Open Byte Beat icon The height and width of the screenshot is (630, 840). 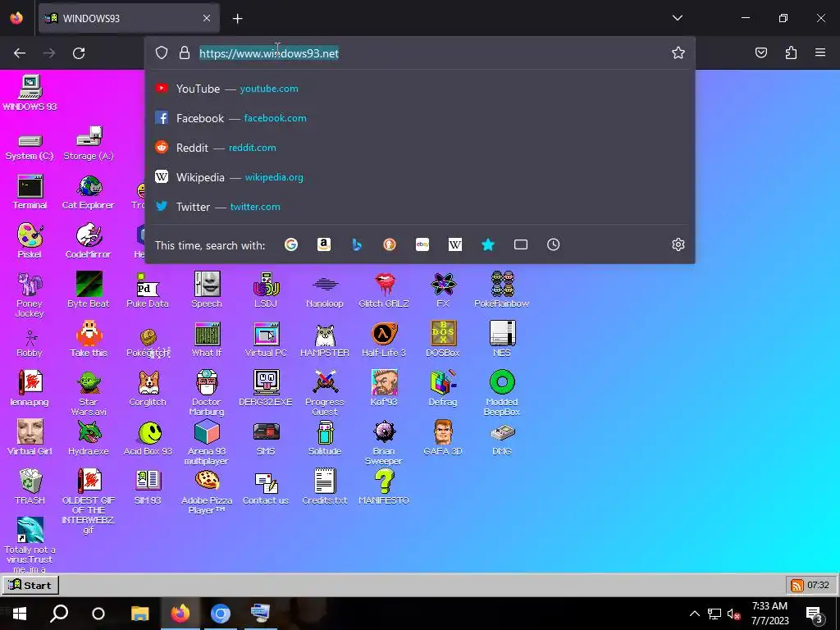89,285
